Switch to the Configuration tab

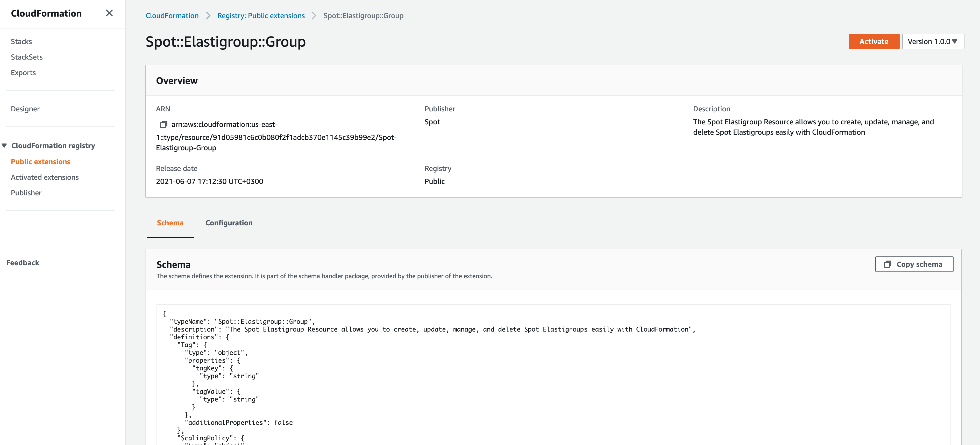tap(229, 223)
